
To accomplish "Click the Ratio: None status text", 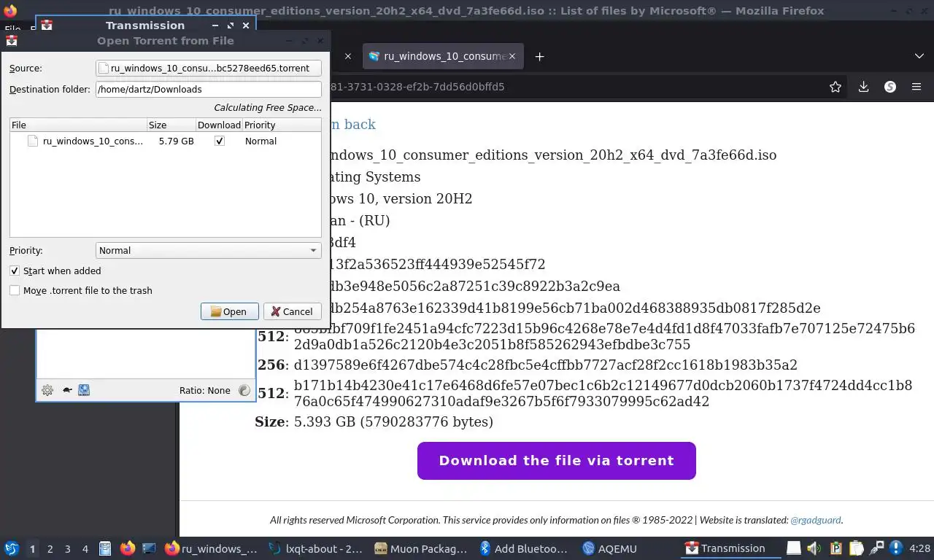I will pos(204,390).
